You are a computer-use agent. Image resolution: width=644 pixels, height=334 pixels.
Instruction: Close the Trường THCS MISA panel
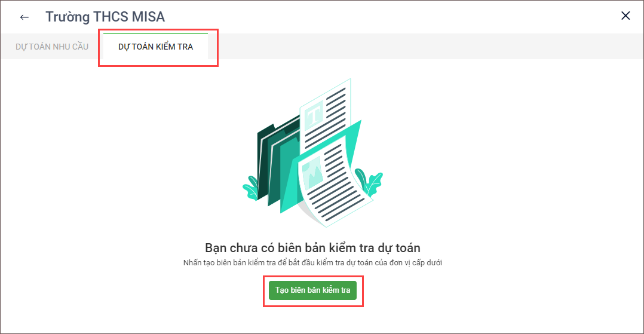point(625,16)
